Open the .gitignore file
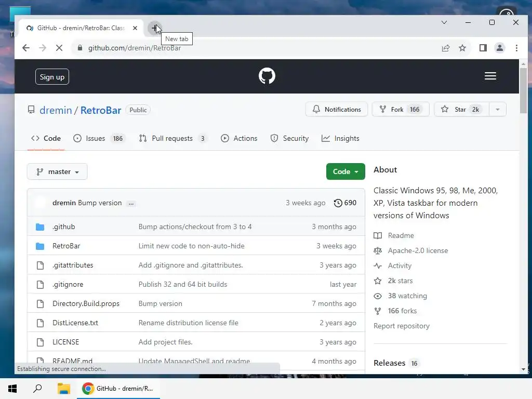The image size is (532, 399). (x=68, y=284)
